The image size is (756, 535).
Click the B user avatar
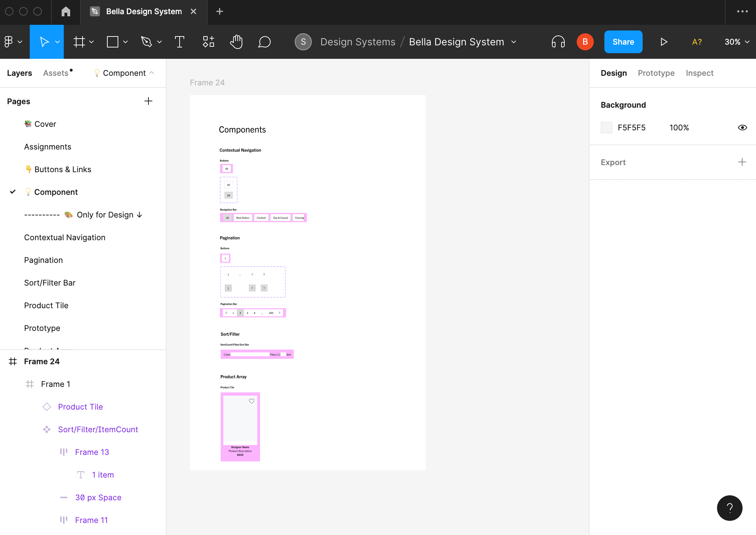click(x=585, y=42)
